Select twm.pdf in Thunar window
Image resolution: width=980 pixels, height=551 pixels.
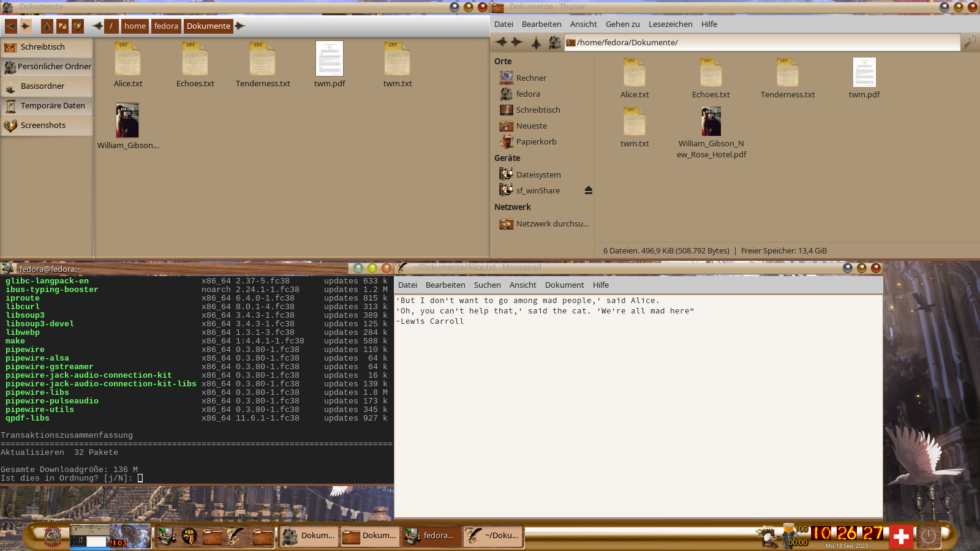point(864,78)
